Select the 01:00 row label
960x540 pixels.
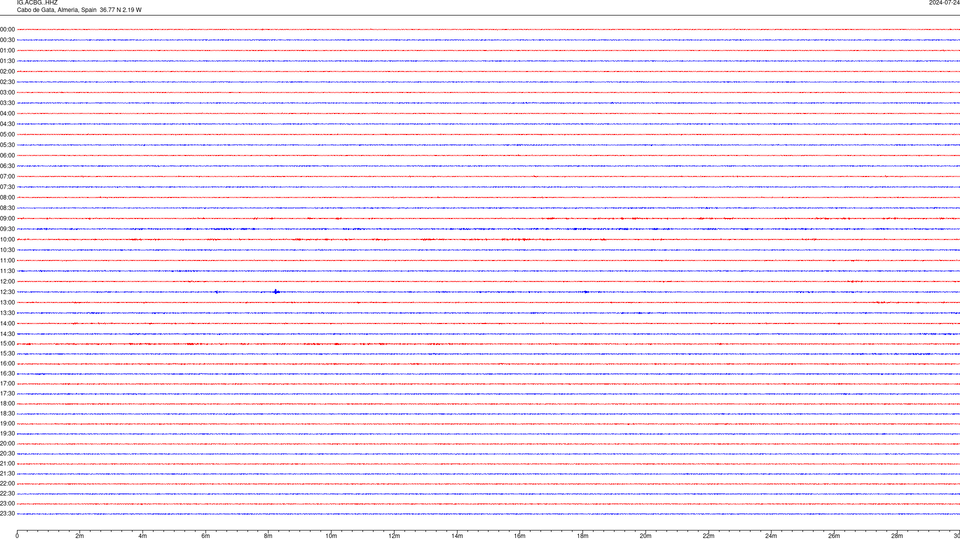[x=7, y=50]
